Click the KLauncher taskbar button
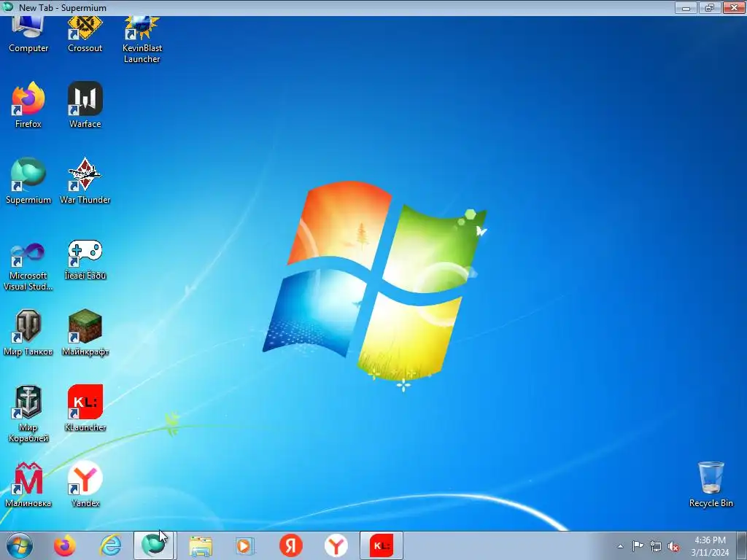The width and height of the screenshot is (747, 560). (x=381, y=545)
